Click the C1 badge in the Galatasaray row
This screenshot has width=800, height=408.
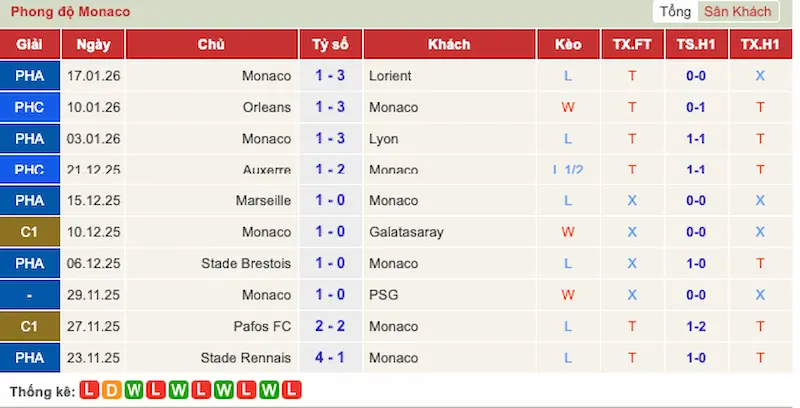tap(30, 232)
